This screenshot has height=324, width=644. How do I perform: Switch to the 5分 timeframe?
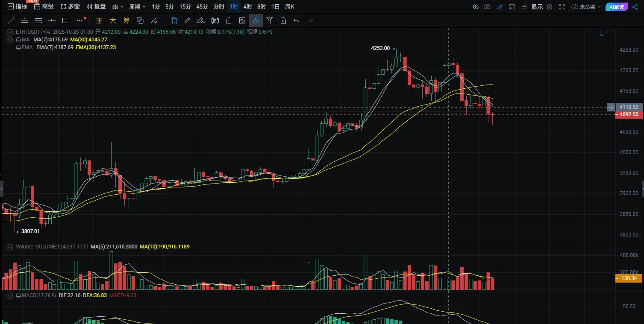tap(170, 6)
